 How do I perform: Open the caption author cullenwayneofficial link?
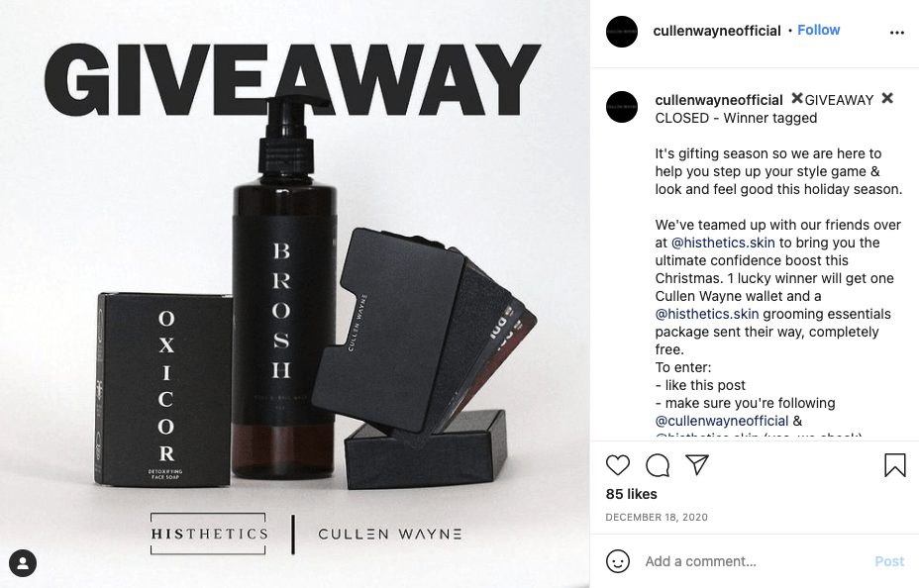point(719,100)
